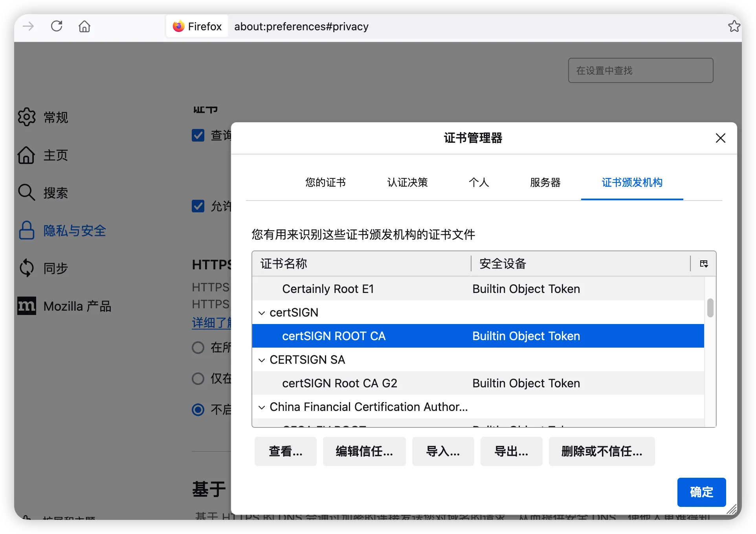Select the 不启用 HTTPS-only radio button

pyautogui.click(x=198, y=409)
